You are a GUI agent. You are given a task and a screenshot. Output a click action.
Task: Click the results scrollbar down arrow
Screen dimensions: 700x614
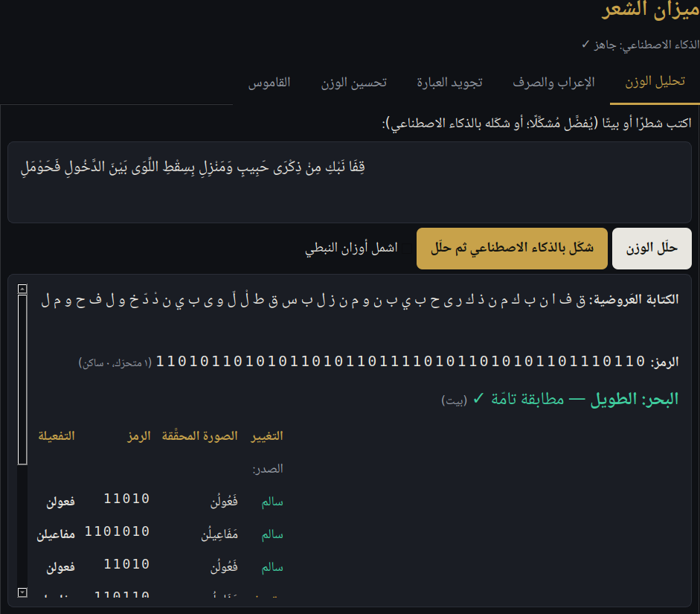[22, 592]
